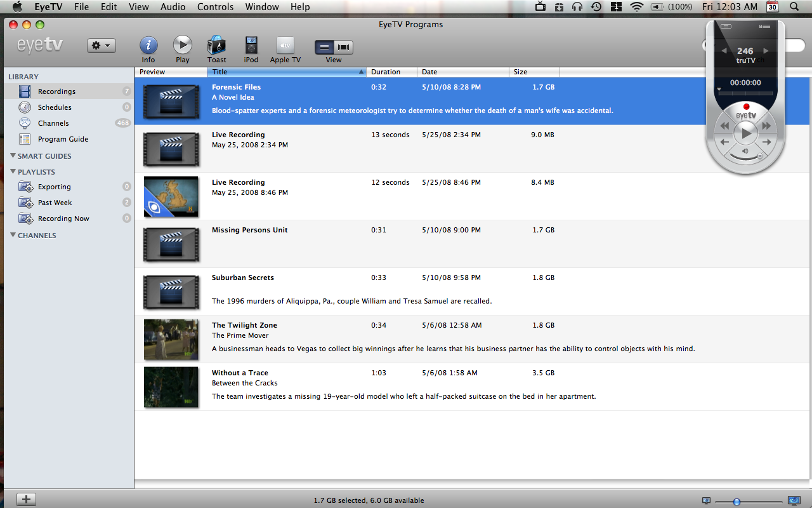Open the View menu
The image size is (812, 508).
click(x=138, y=7)
